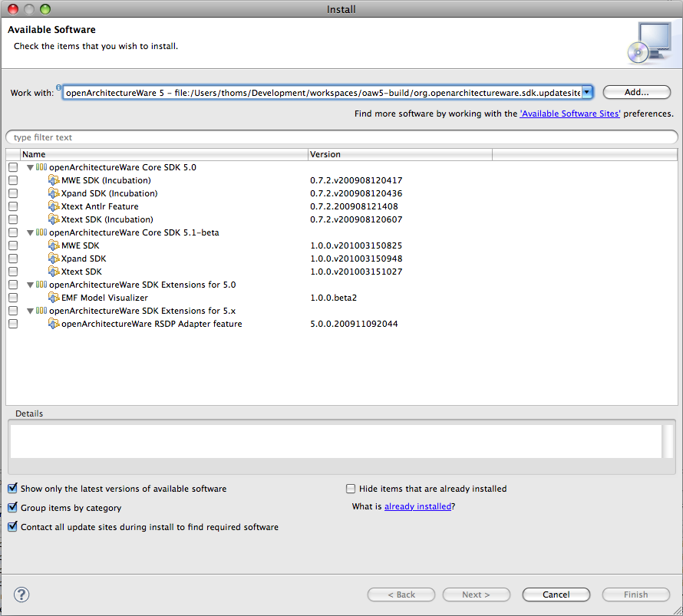Click the RSDP Adapter feature icon
The image size is (683, 616).
click(54, 324)
